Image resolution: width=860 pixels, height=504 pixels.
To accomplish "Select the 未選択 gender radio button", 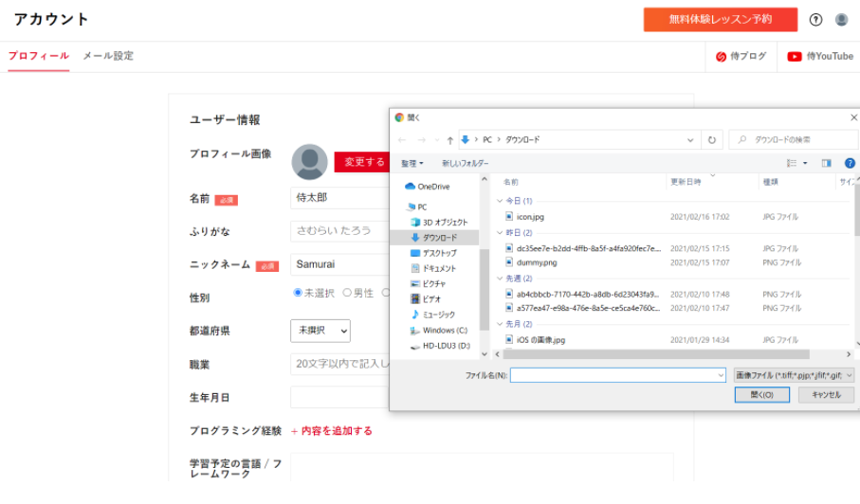I will tap(298, 293).
